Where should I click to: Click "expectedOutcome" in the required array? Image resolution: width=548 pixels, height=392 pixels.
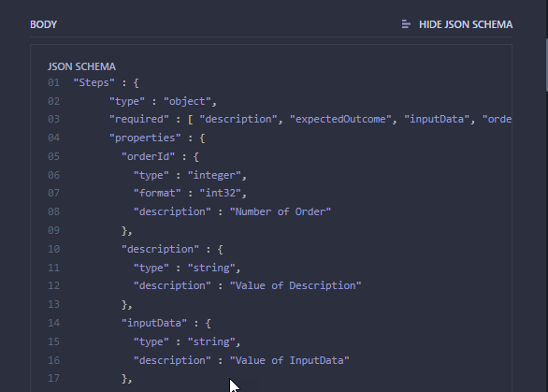(340, 119)
